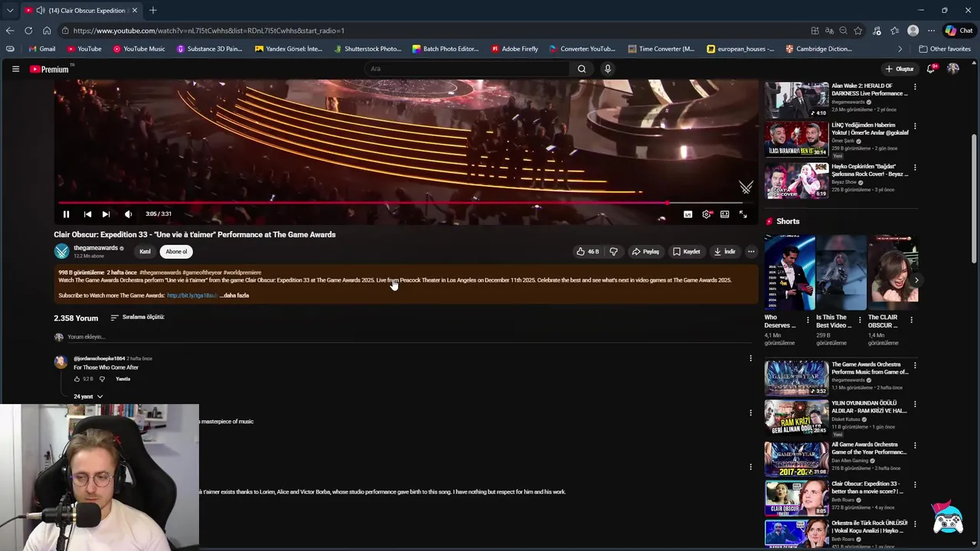Open more actions beside İndir
This screenshot has width=980, height=551.
coord(751,252)
